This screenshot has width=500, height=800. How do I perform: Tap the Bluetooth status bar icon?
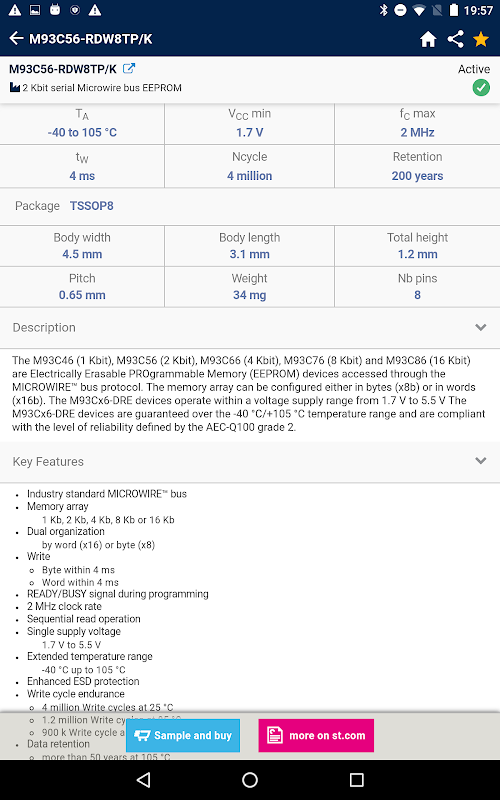tap(384, 10)
